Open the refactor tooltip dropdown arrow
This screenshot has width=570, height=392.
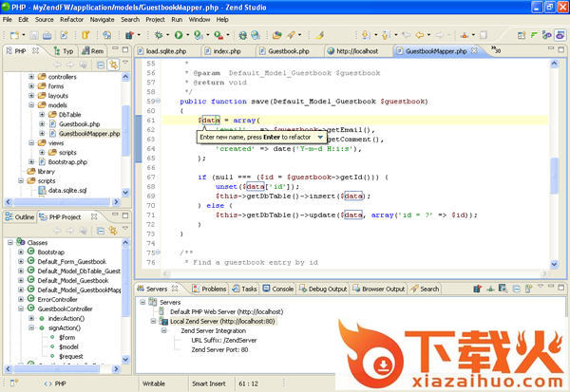(x=320, y=137)
